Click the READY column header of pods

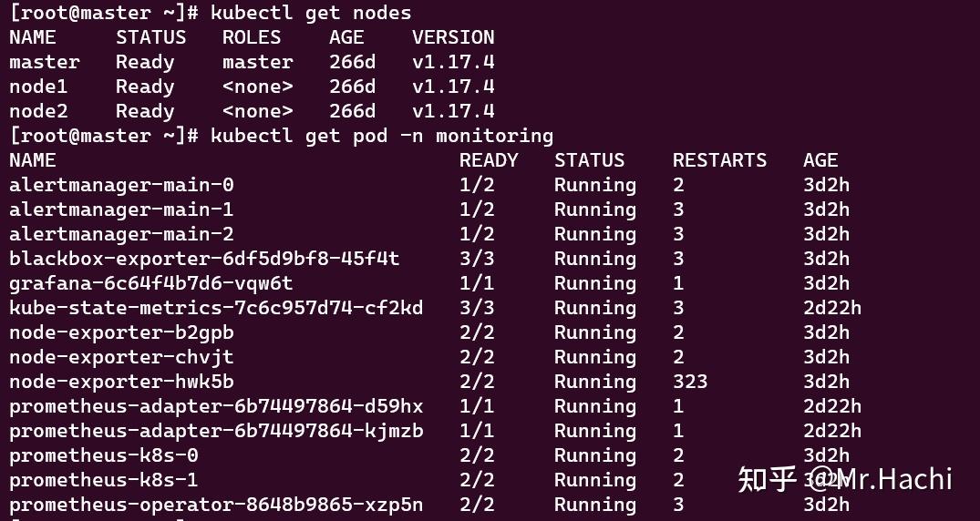[x=489, y=160]
